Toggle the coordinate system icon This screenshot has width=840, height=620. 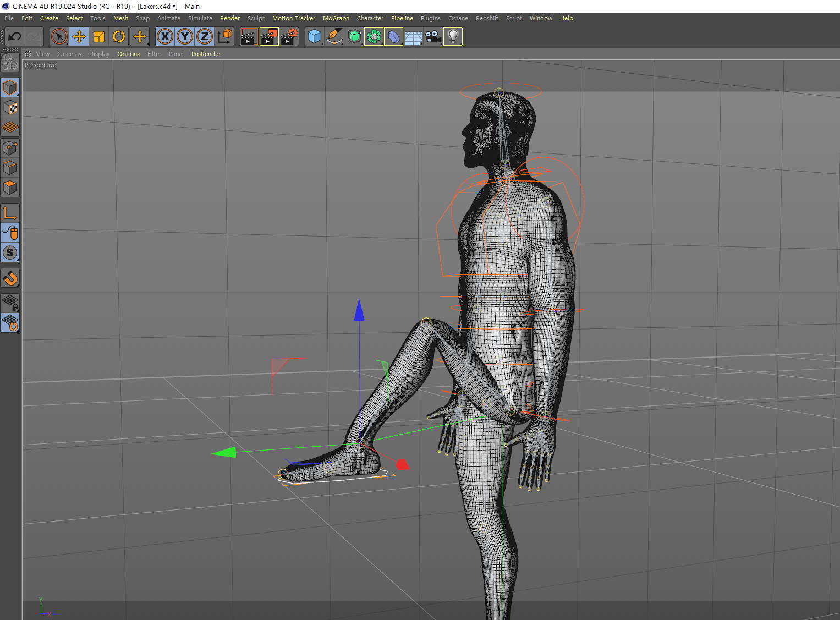click(x=224, y=37)
